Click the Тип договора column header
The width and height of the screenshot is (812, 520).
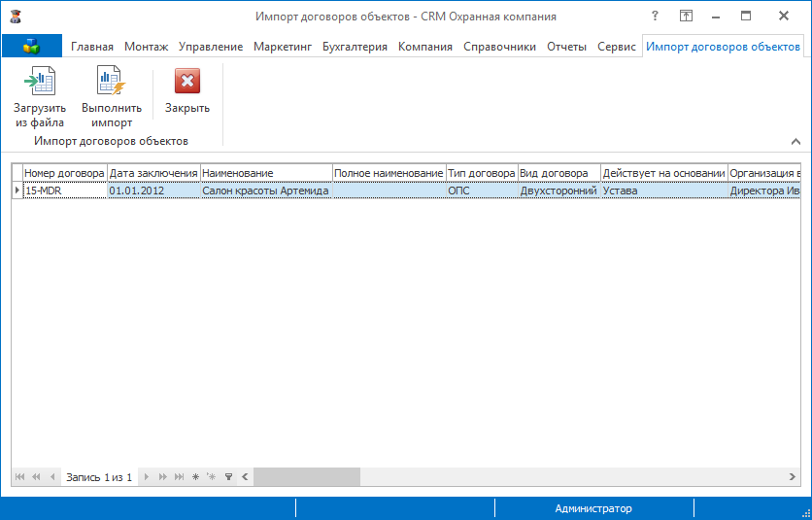pos(482,173)
